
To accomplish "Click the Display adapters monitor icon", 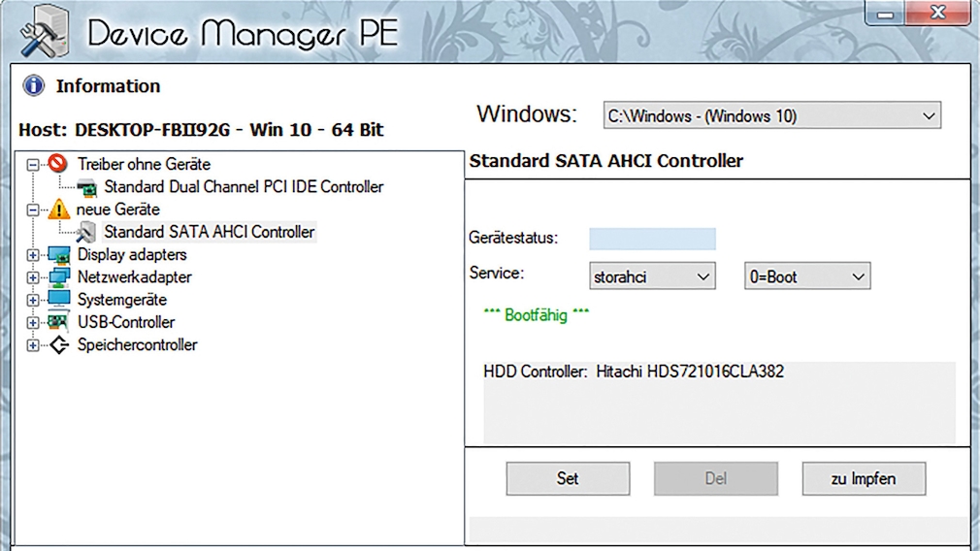I will 58,255.
